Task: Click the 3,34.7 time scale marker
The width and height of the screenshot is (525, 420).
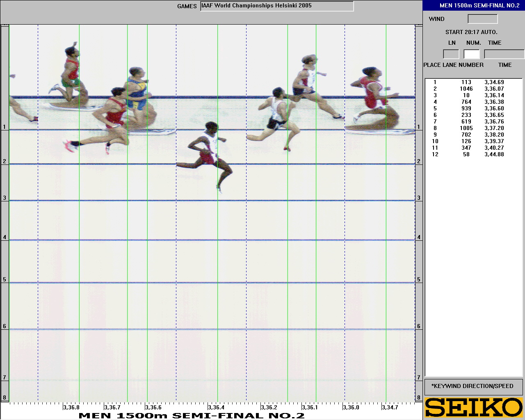Action: click(x=390, y=407)
